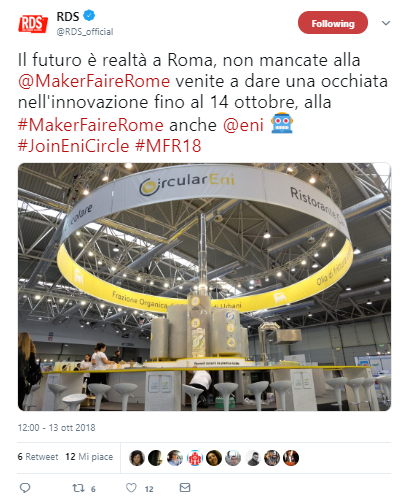The width and height of the screenshot is (411, 502).
Task: Click the robot emoji in the tweet
Action: [x=282, y=123]
